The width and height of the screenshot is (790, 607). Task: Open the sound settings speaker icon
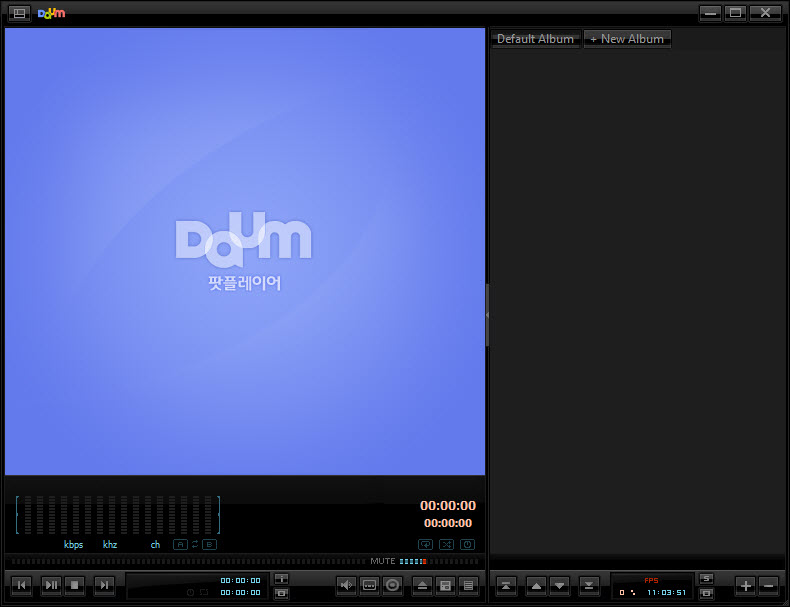point(346,585)
